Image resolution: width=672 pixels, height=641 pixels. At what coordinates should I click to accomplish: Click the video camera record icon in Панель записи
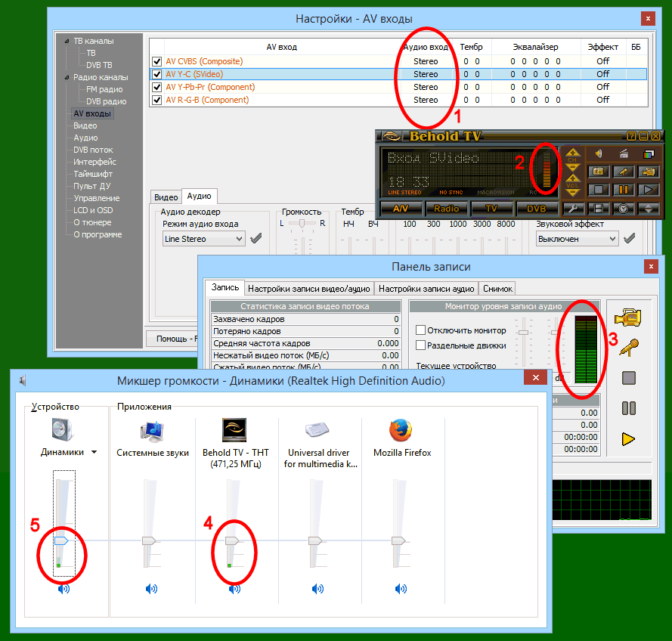click(x=628, y=317)
